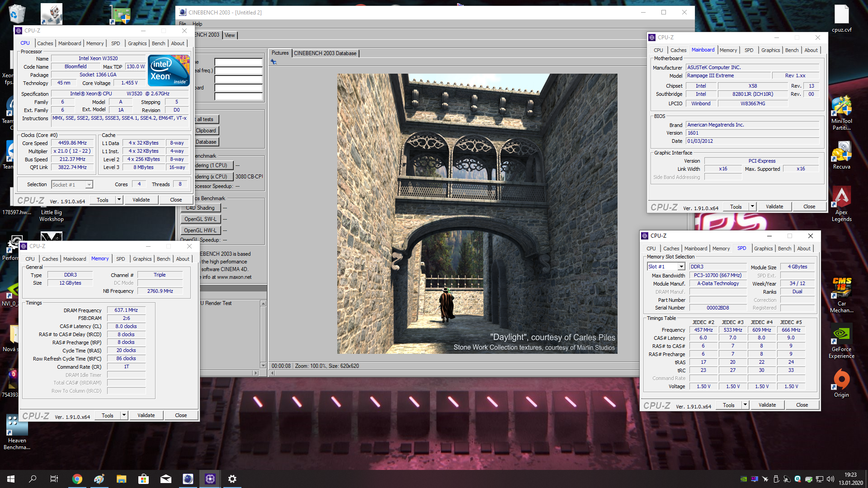The height and width of the screenshot is (488, 868).
Task: Open Tools dropdown arrow in CPU-Z Mainboard window
Action: pyautogui.click(x=753, y=206)
